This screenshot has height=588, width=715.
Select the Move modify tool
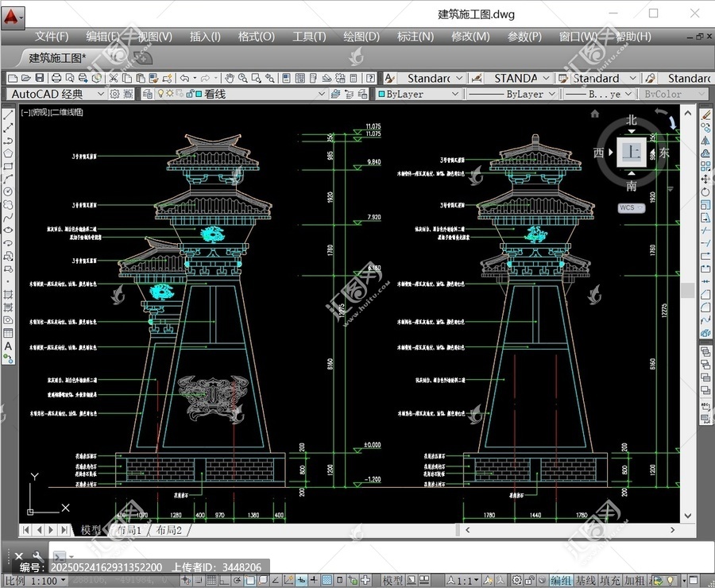click(705, 179)
